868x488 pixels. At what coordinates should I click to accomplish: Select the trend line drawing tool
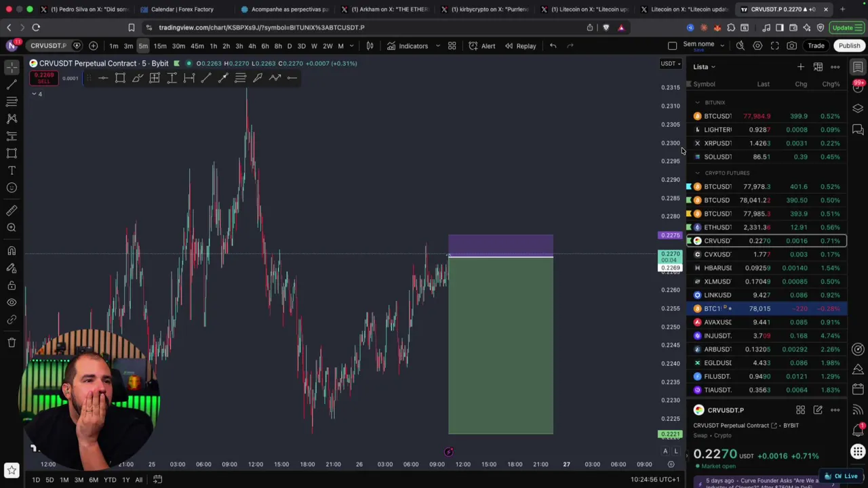(x=12, y=84)
